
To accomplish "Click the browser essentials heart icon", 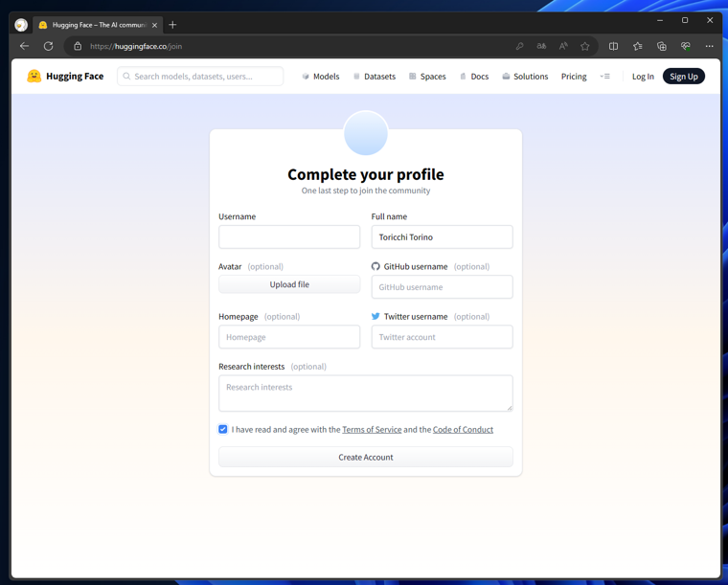I will point(686,46).
